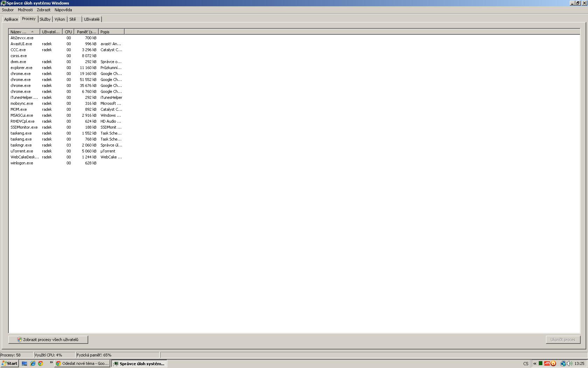Select the winlogon.exe process
The width and height of the screenshot is (588, 368).
66,163
